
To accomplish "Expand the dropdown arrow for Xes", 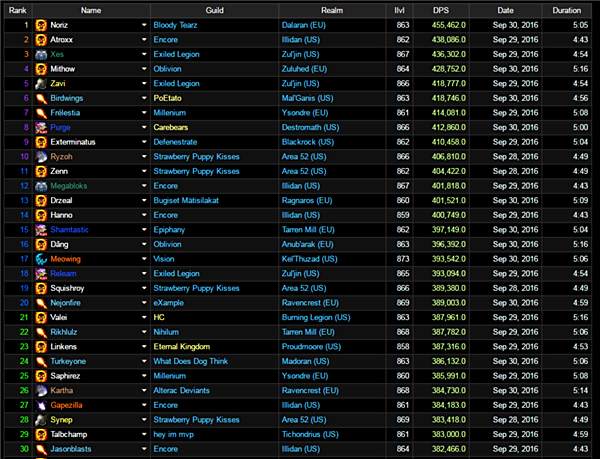I will (x=144, y=54).
